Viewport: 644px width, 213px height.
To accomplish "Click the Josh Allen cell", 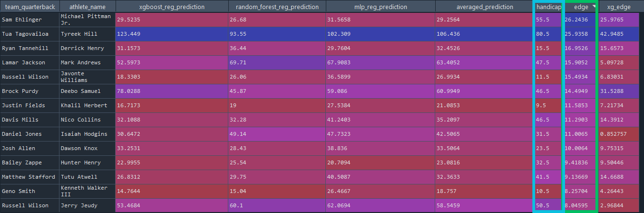I will 29,149.
